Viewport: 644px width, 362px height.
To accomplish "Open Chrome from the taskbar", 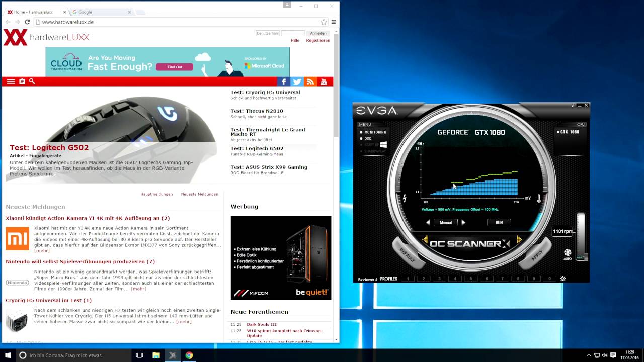I will (189, 355).
